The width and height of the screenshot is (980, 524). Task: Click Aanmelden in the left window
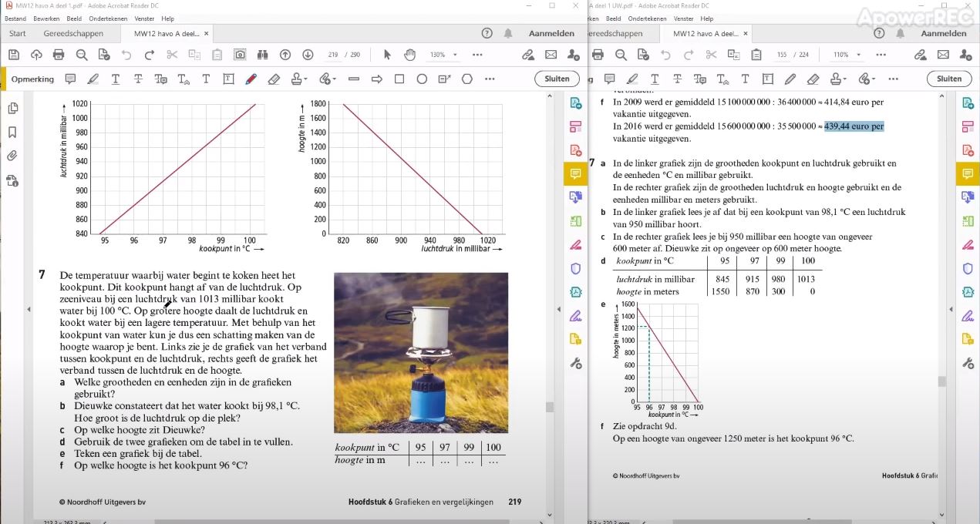551,34
